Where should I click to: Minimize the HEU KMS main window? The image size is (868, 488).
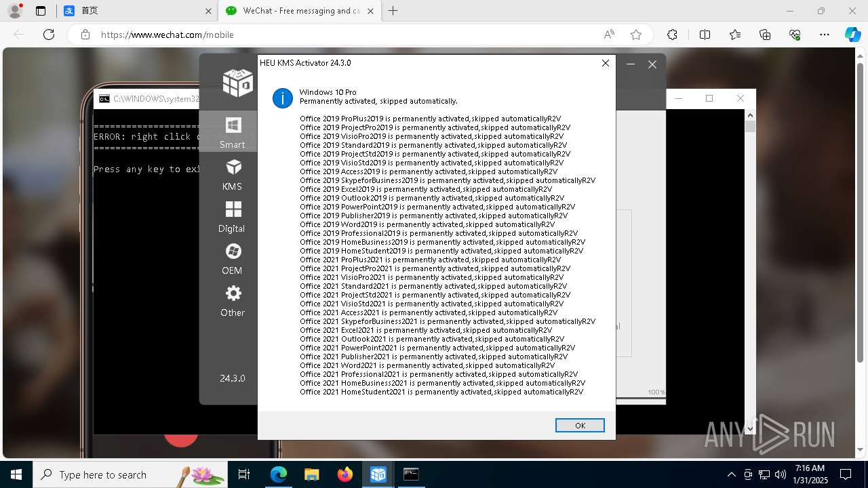click(631, 64)
